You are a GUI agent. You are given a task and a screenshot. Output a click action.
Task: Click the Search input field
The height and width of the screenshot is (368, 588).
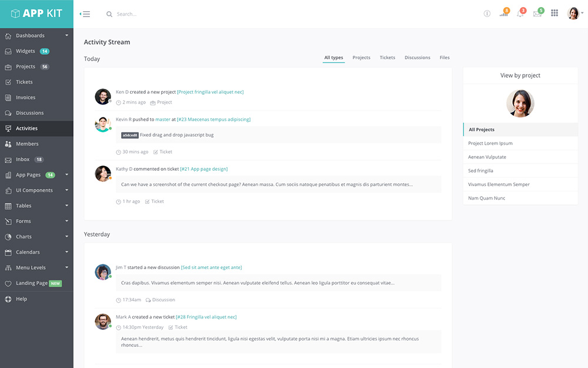pyautogui.click(x=176, y=14)
